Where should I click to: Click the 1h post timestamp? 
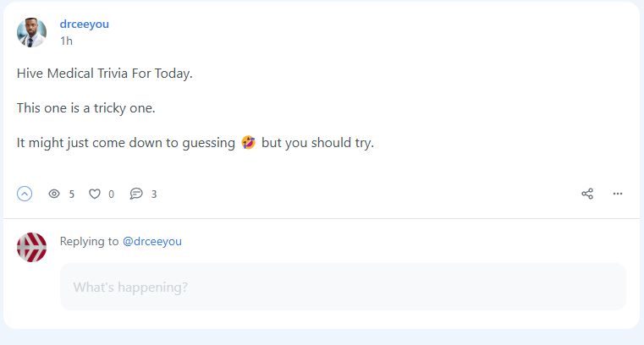point(66,41)
